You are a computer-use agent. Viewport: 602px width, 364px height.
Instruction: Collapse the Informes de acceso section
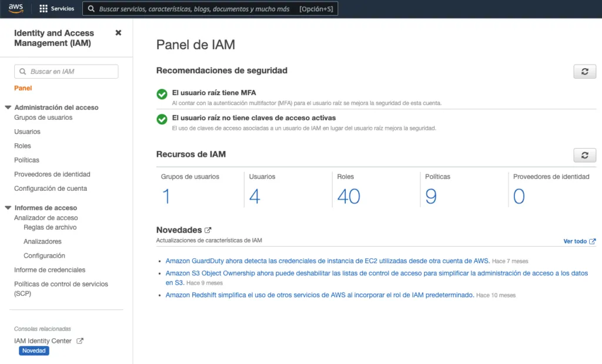(x=8, y=207)
